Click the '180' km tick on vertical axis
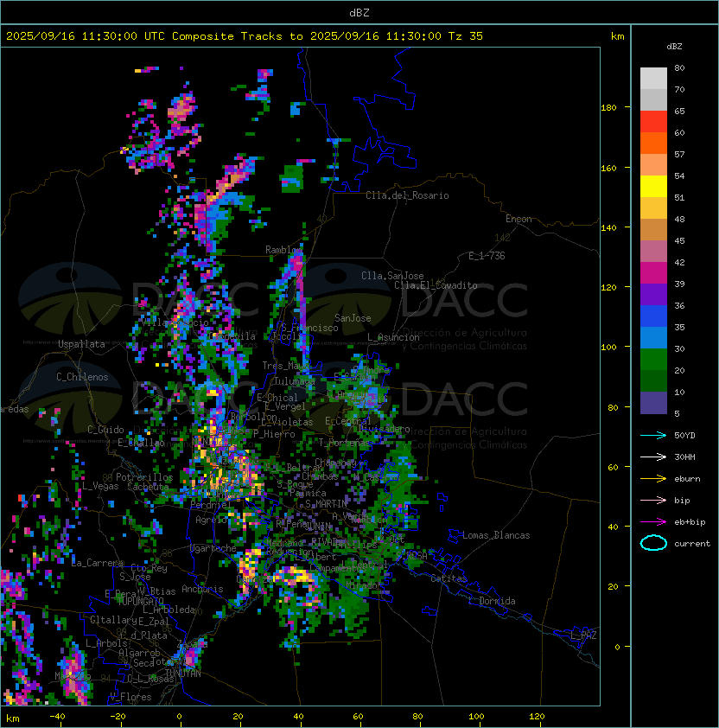Image resolution: width=719 pixels, height=728 pixels. pyautogui.click(x=608, y=108)
